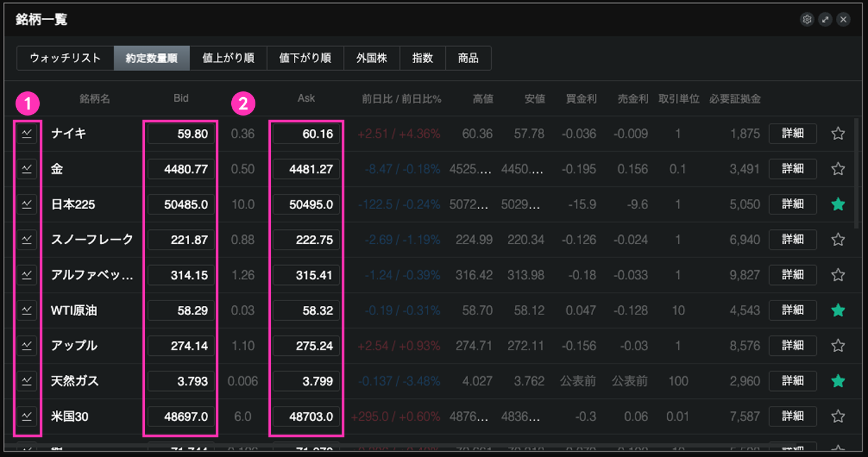
Task: Click the chart icon beside アップル
Action: [x=26, y=345]
